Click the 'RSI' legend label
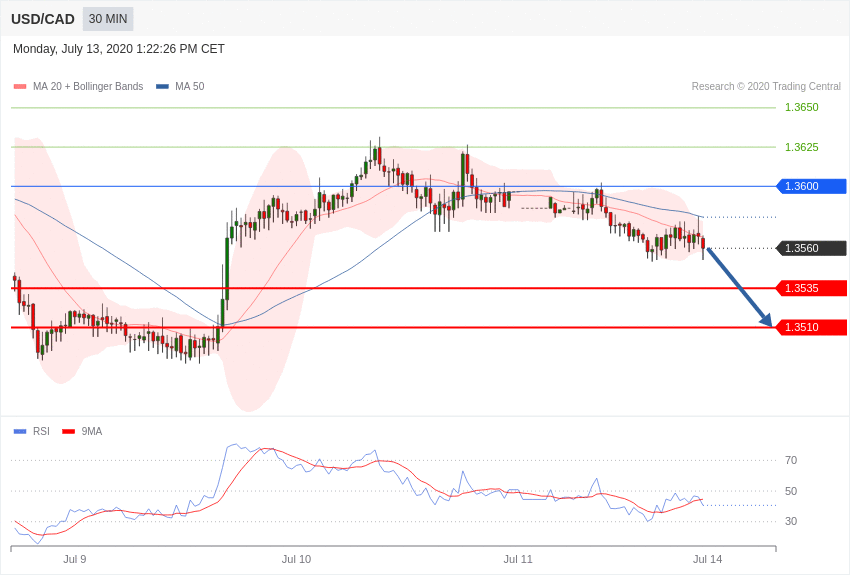This screenshot has height=576, width=850. [x=41, y=432]
